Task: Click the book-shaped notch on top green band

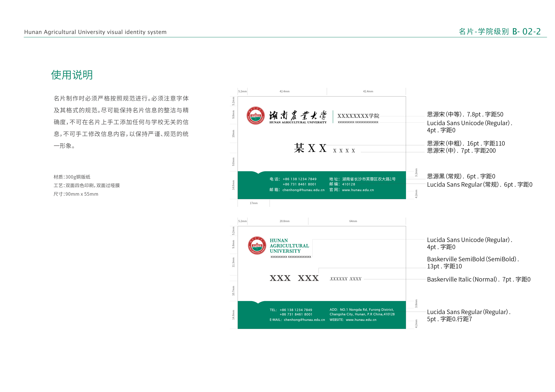Action: (259, 173)
